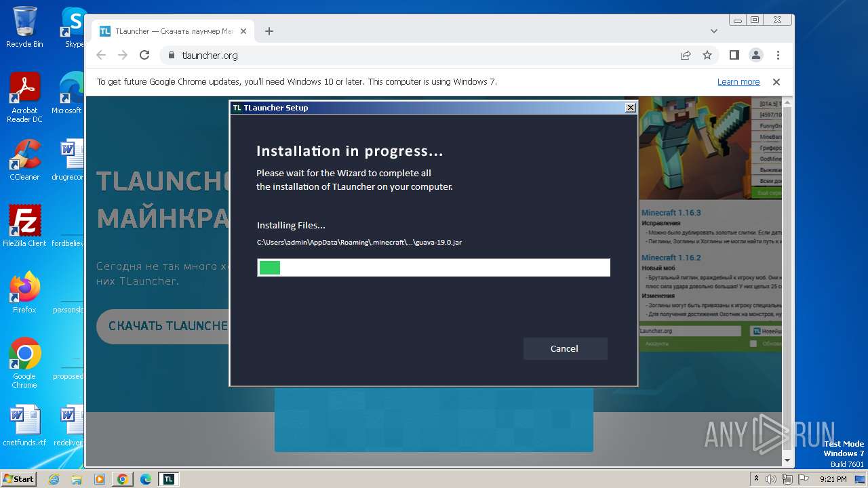Click the Chrome forward arrow
The height and width of the screenshot is (488, 868).
[123, 55]
